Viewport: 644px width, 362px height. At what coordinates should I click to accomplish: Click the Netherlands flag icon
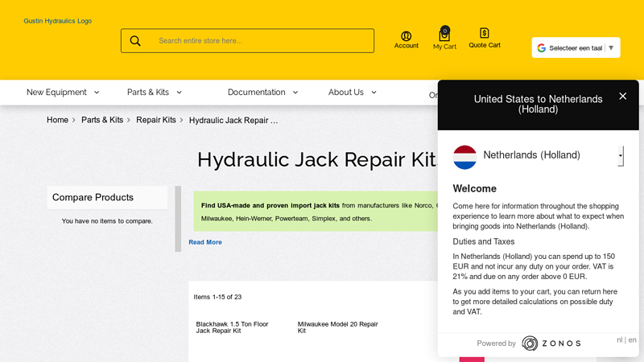click(x=464, y=157)
